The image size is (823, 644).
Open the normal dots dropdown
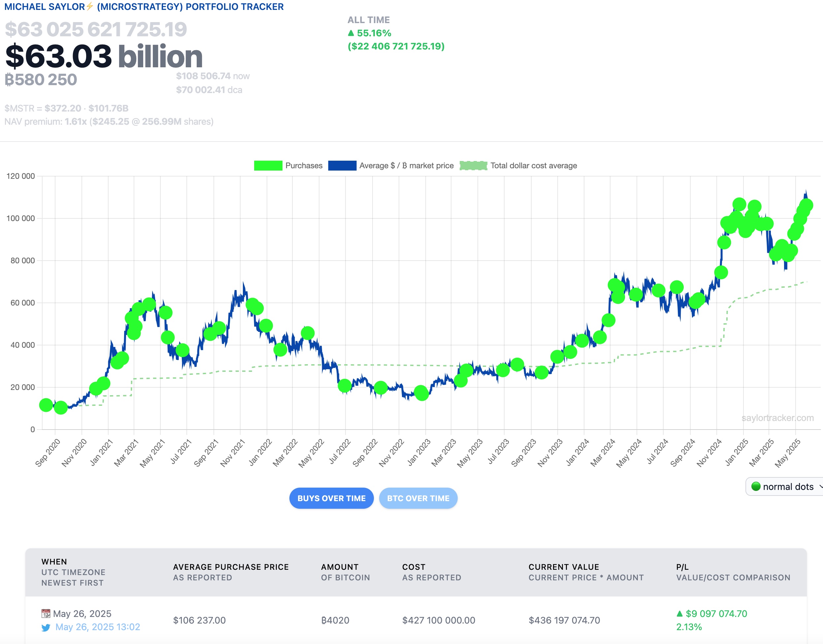(x=784, y=486)
